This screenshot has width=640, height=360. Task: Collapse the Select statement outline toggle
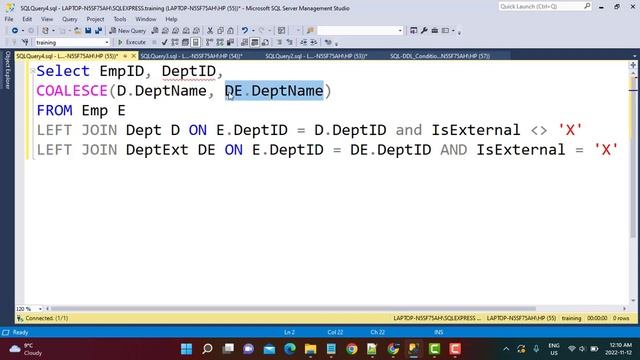pyautogui.click(x=33, y=71)
